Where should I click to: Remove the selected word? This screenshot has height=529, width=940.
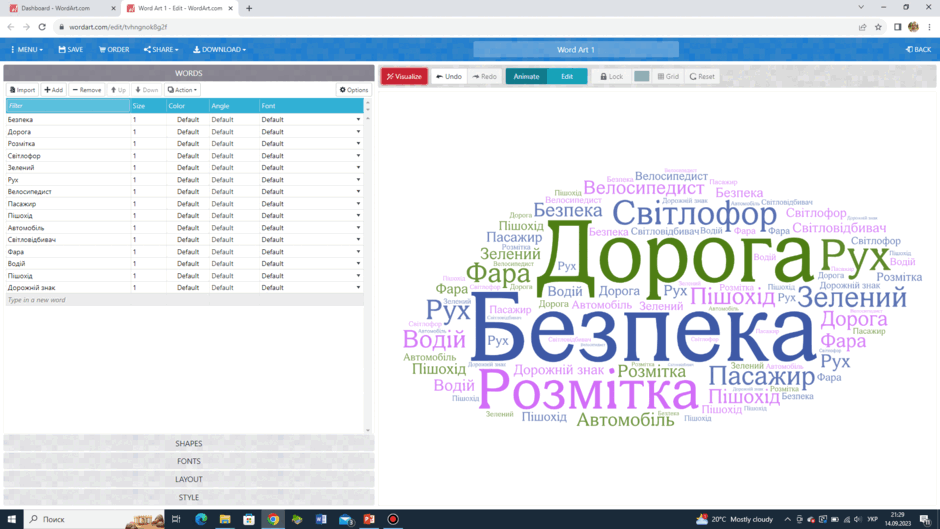click(87, 89)
